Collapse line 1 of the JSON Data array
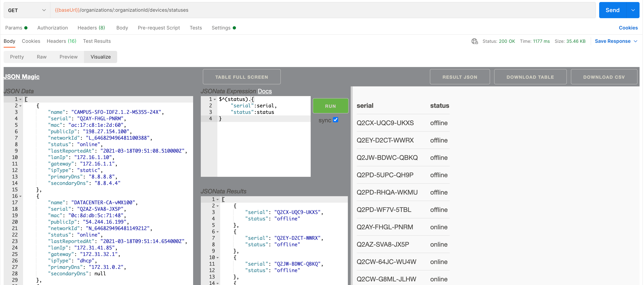 (x=20, y=99)
